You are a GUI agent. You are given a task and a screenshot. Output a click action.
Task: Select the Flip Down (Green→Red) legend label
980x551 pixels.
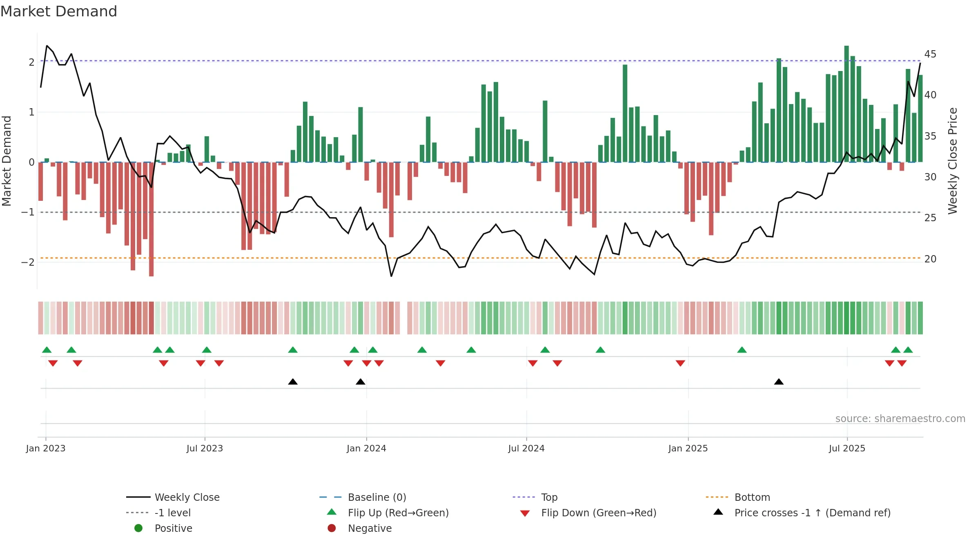pyautogui.click(x=599, y=513)
